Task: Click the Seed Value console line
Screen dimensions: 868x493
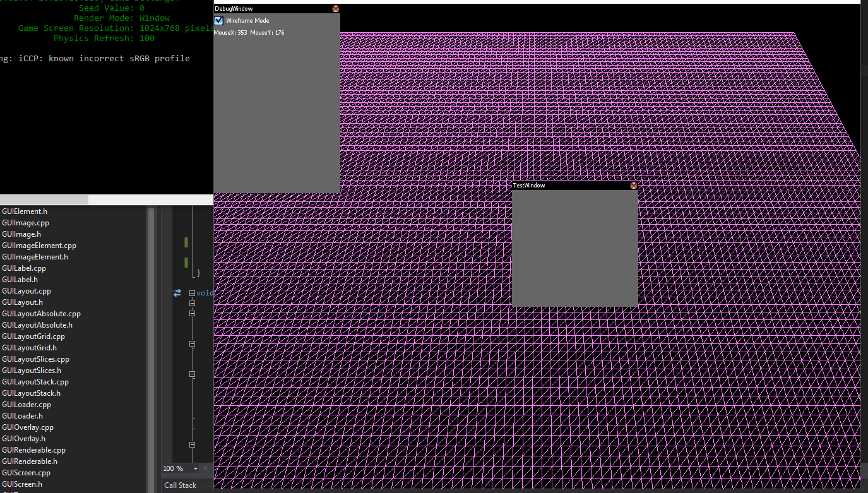Action: click(x=112, y=8)
